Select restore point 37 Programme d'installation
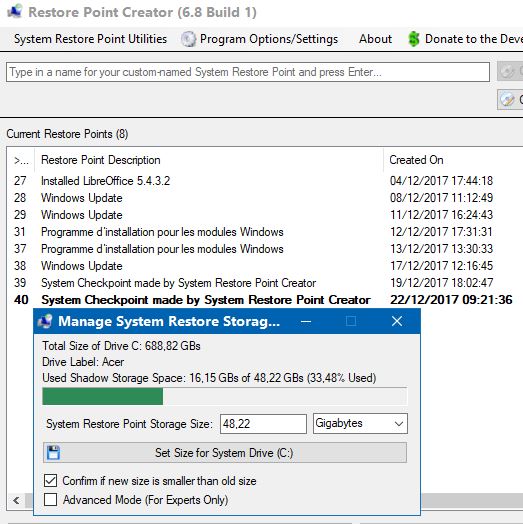 pyautogui.click(x=162, y=249)
